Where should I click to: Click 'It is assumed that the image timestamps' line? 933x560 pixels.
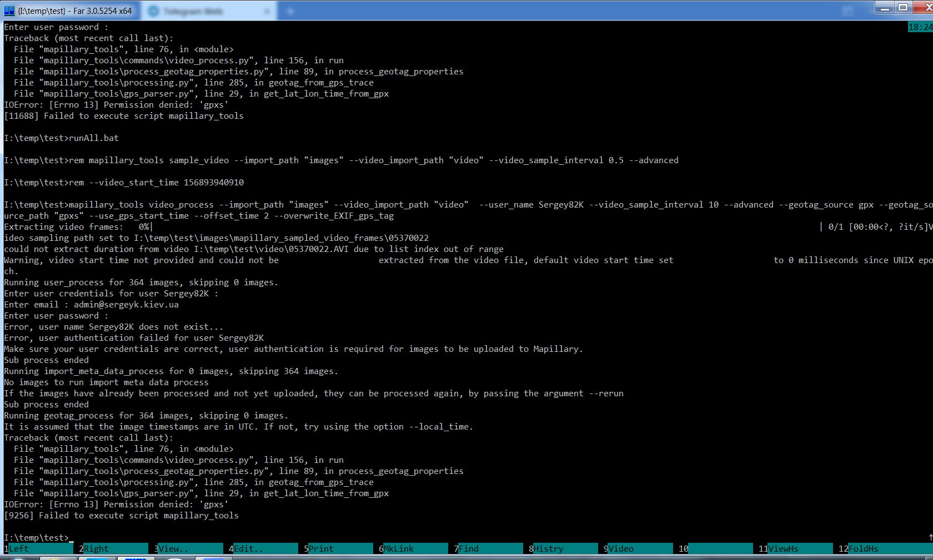(x=238, y=426)
